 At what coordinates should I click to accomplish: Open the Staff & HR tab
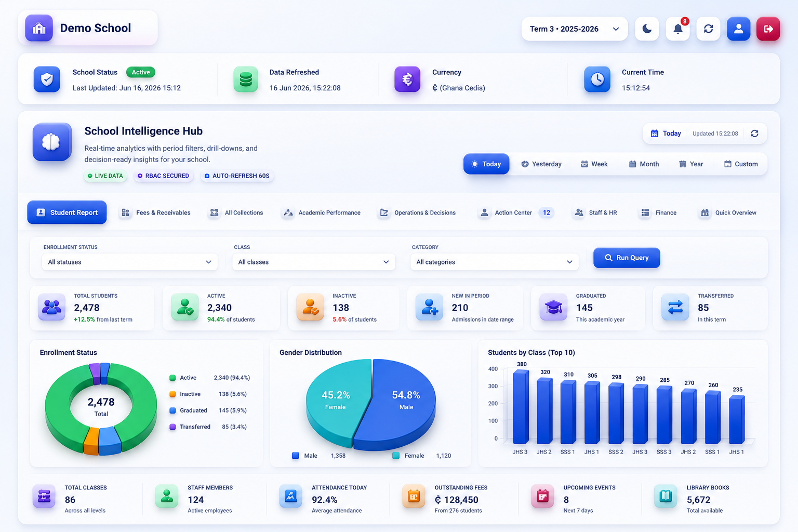595,213
